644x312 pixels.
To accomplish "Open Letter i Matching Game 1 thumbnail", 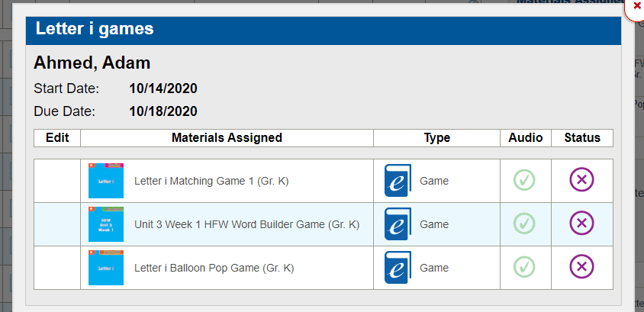I will pos(106,181).
